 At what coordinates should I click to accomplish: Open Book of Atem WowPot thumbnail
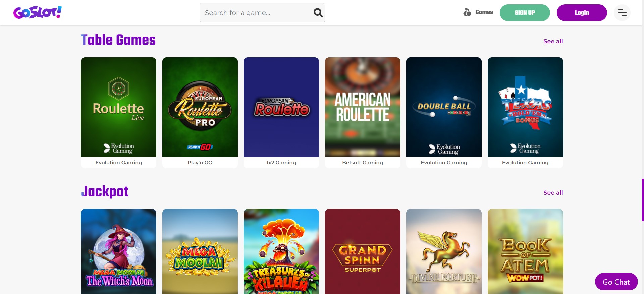525,251
